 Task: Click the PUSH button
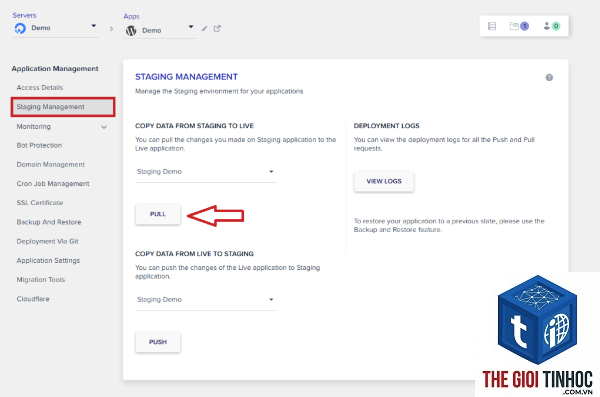(x=158, y=342)
